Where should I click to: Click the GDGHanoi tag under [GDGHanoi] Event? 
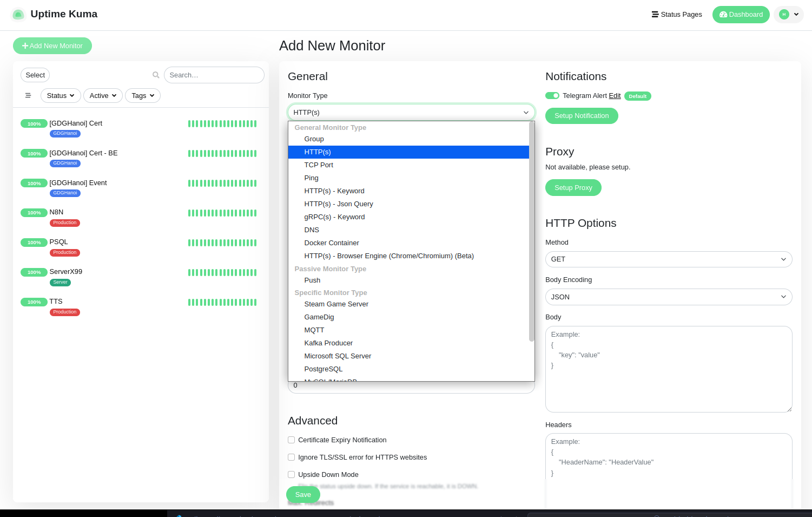pos(65,193)
